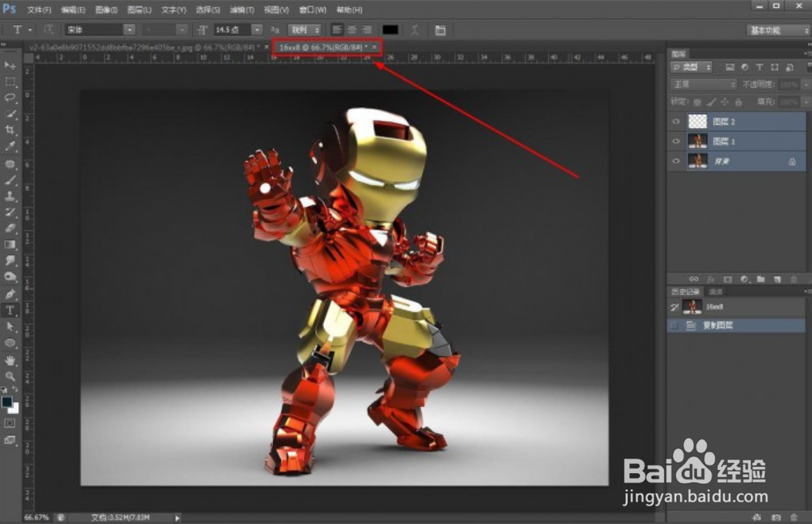Select the Pen tool

[x=10, y=294]
